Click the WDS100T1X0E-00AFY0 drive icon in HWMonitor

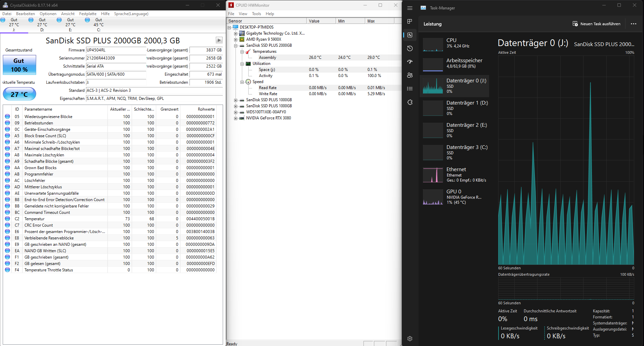pyautogui.click(x=242, y=112)
